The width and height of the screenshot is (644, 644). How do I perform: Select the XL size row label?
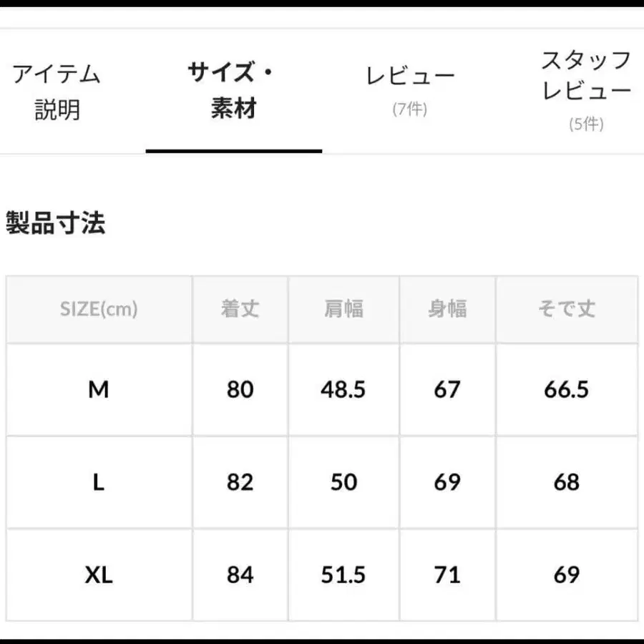98,574
